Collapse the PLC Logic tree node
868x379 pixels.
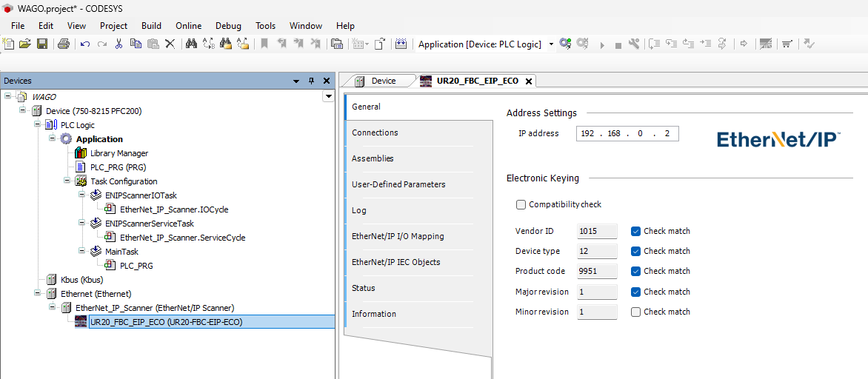tap(37, 124)
